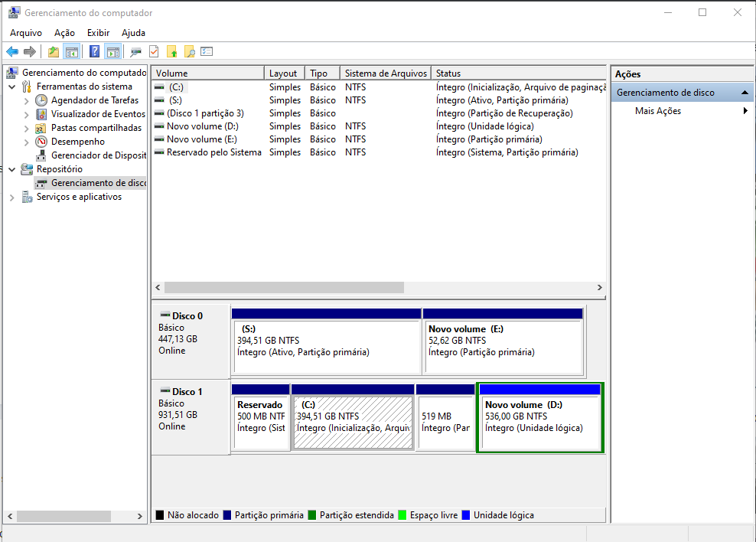Sort by the Layout column header
756x542 pixels.
(x=285, y=73)
